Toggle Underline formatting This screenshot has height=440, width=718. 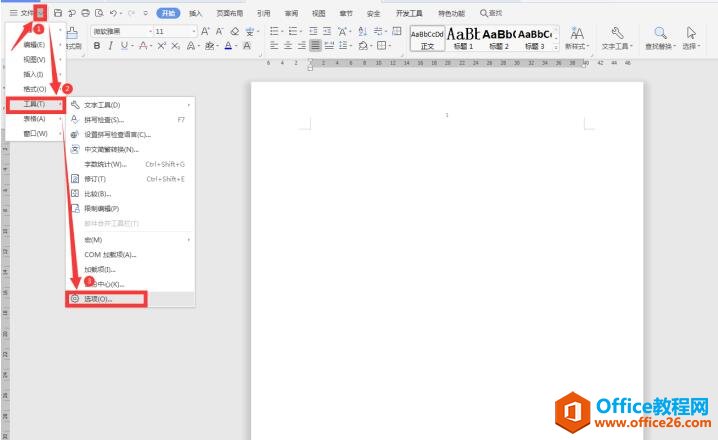click(x=124, y=46)
